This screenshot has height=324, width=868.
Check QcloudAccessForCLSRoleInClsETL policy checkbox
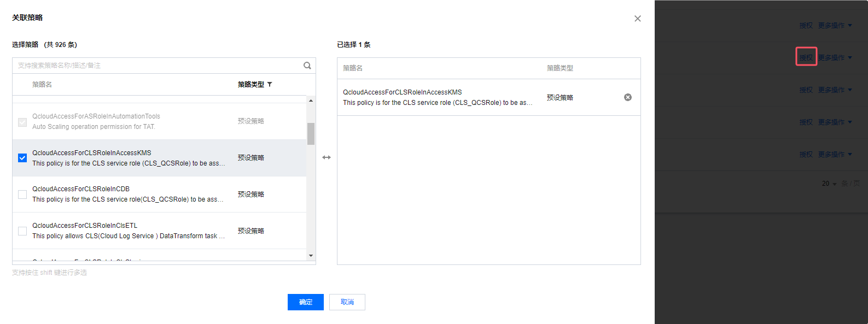22,231
